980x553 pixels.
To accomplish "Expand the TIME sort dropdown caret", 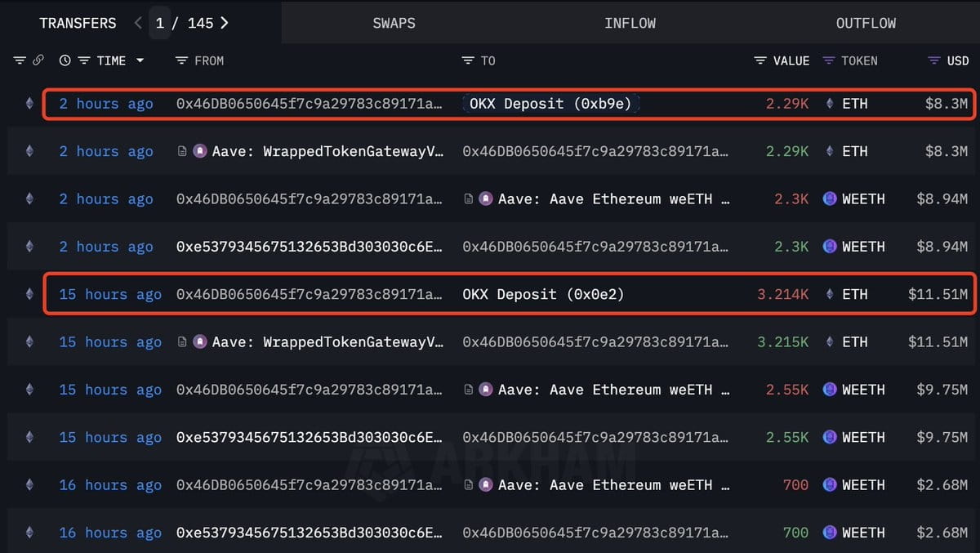I will click(140, 60).
